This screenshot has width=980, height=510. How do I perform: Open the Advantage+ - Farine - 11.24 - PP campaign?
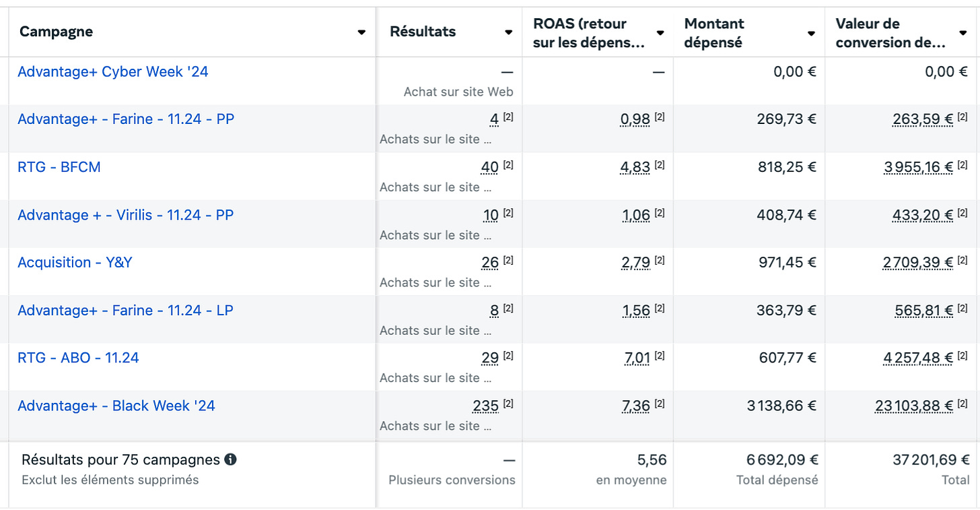126,119
